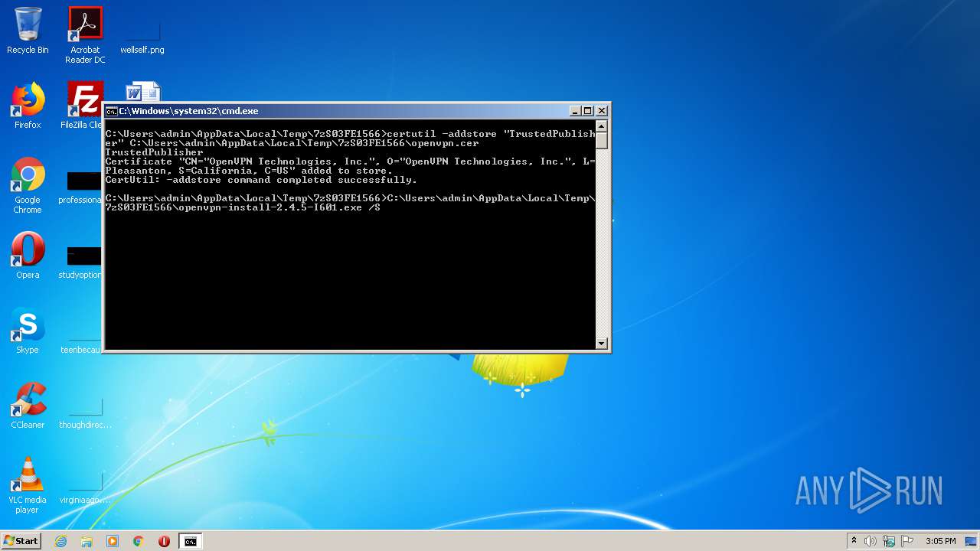Launch Google Chrome from desktop
This screenshot has height=551, width=980.
28,185
